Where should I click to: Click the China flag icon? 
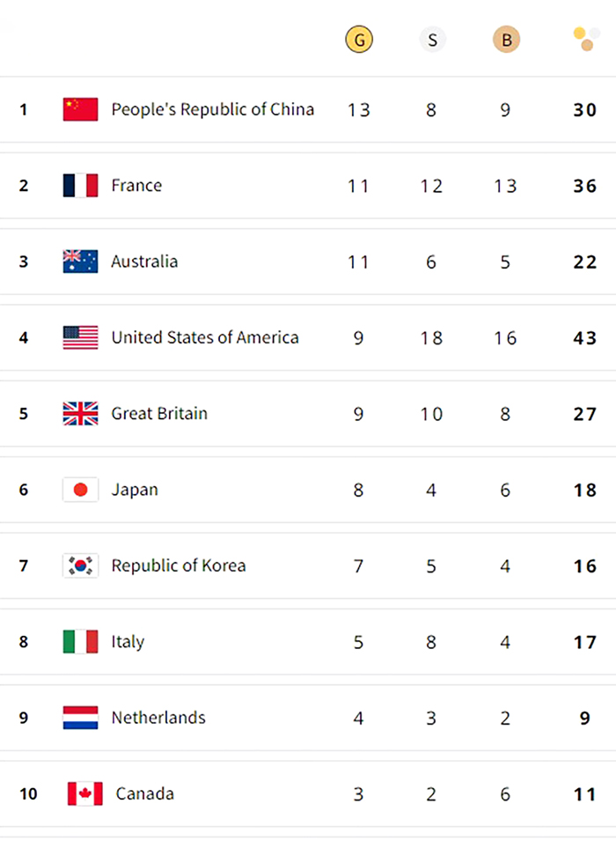(x=80, y=109)
